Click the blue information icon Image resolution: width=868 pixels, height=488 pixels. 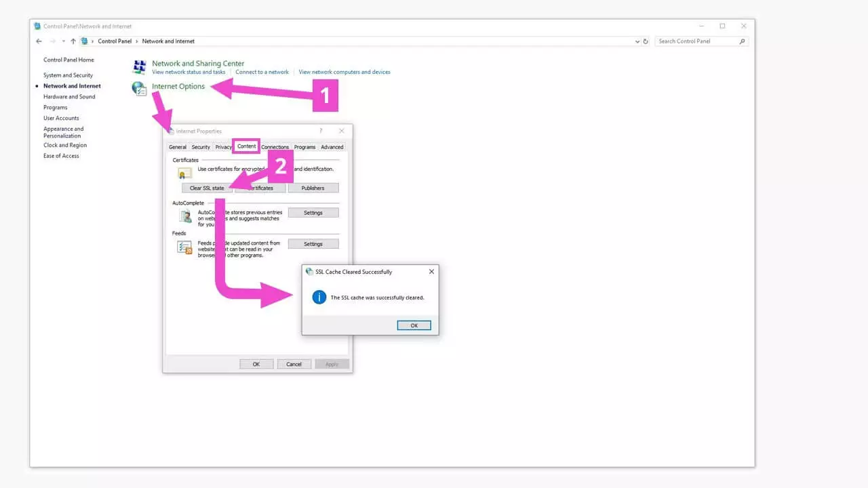pos(319,297)
